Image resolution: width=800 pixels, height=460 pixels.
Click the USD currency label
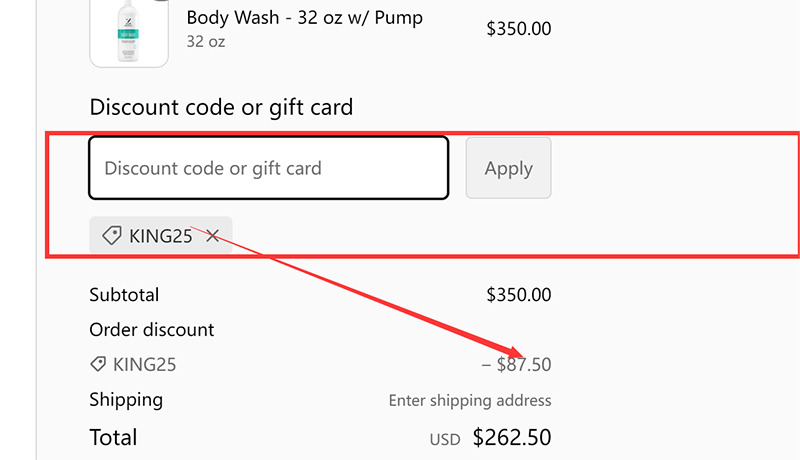445,439
